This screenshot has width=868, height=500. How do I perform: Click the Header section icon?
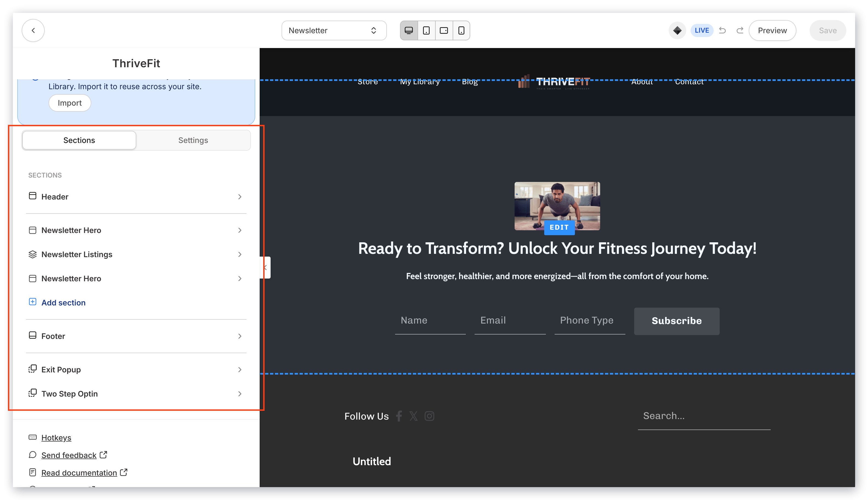[x=33, y=196]
